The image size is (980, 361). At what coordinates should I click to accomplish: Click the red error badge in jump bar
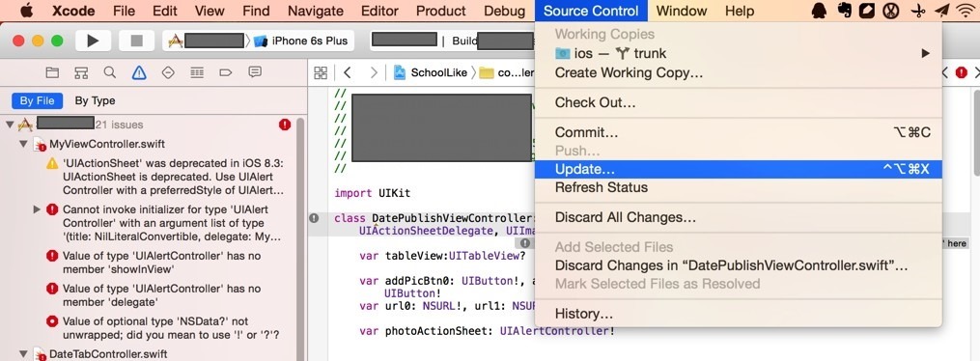pyautogui.click(x=962, y=72)
